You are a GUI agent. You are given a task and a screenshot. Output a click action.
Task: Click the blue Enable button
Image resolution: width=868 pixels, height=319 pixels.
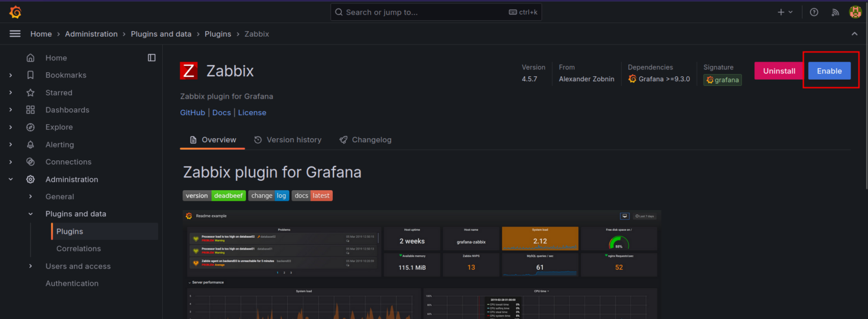[830, 71]
